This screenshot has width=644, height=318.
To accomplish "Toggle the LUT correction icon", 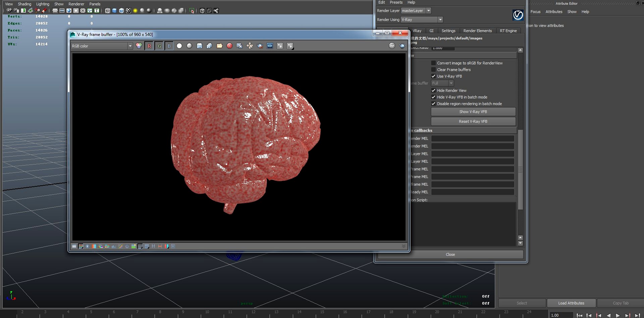I will click(147, 246).
